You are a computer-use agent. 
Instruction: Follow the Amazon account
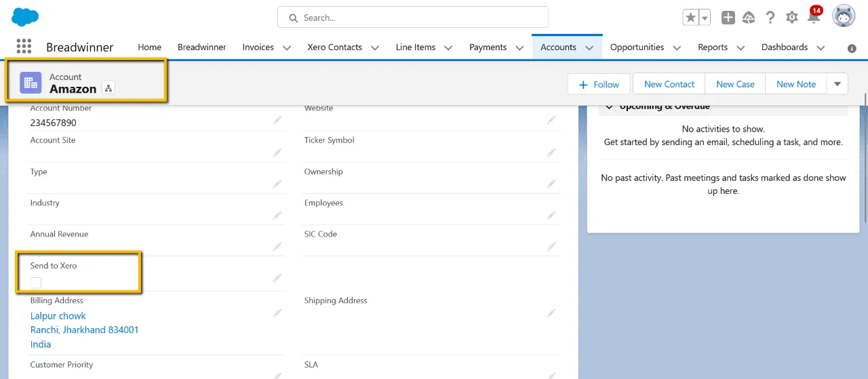[599, 84]
